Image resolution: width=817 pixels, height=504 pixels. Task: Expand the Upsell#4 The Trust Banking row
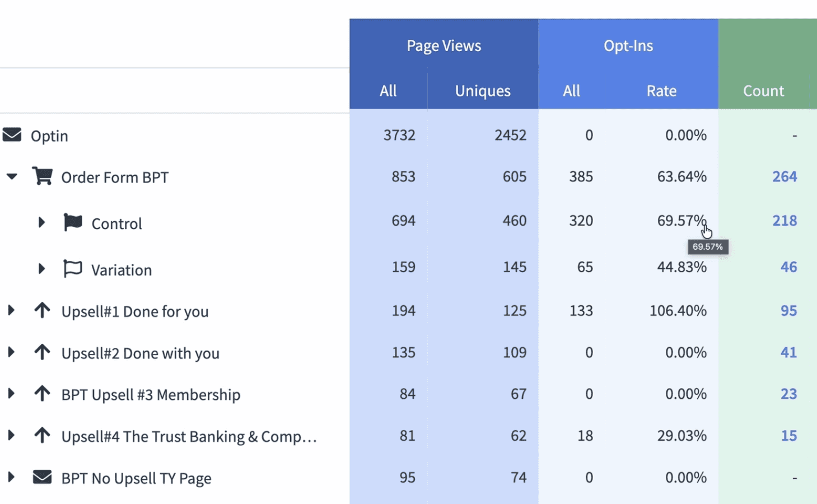coord(11,435)
